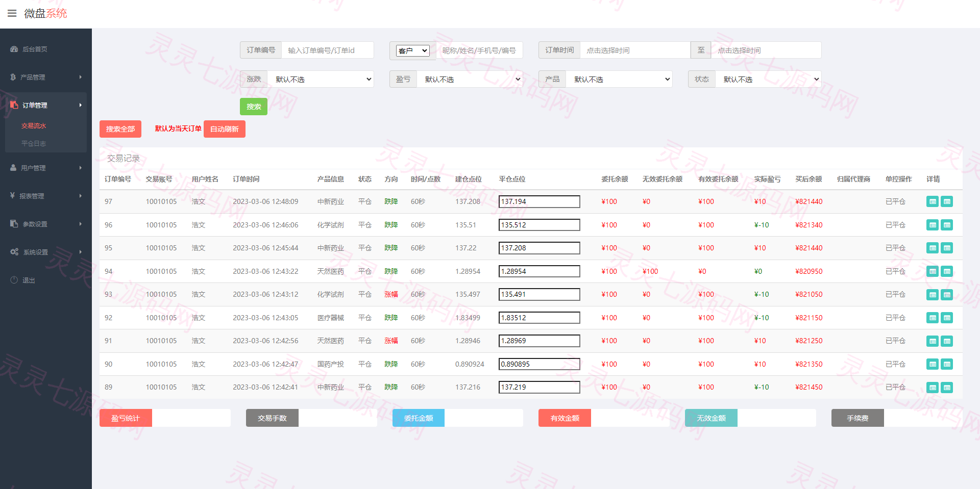Click the green 搜索 button

pyautogui.click(x=254, y=107)
